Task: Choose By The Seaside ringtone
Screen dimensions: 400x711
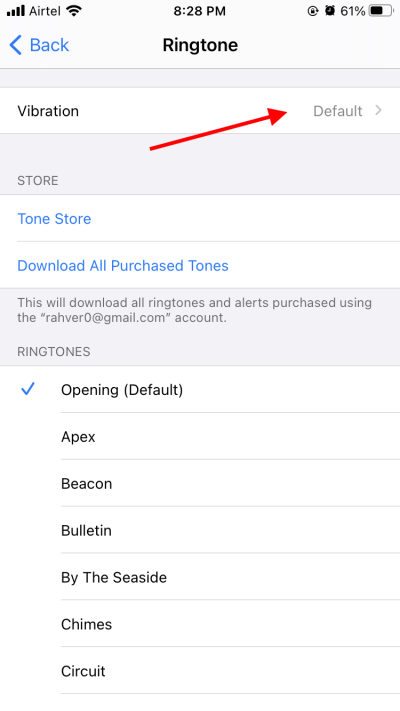Action: click(x=200, y=577)
